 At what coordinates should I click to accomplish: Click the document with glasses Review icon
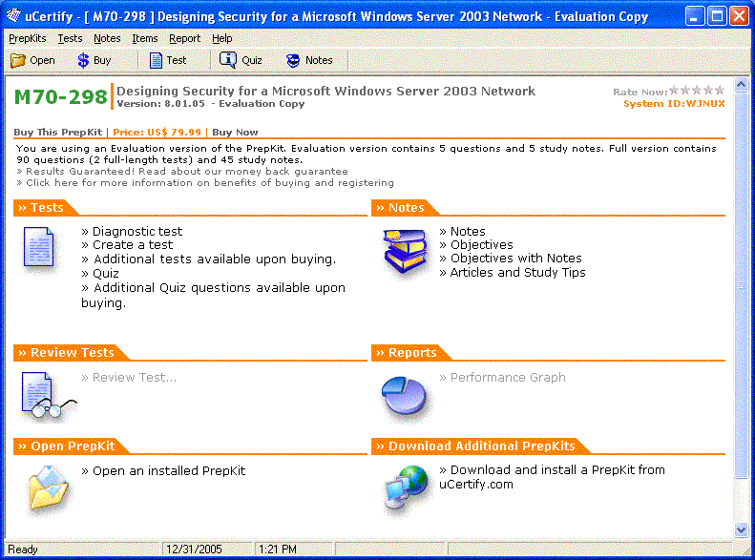[x=48, y=395]
